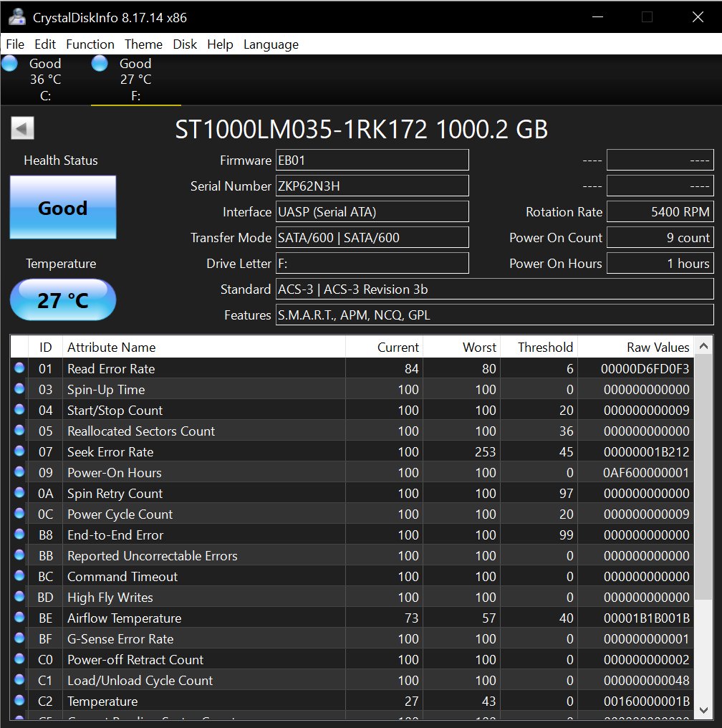Viewport: 722px width, 728px height.
Task: Click the SMART list vertical scrollbar thumb
Action: click(703, 478)
